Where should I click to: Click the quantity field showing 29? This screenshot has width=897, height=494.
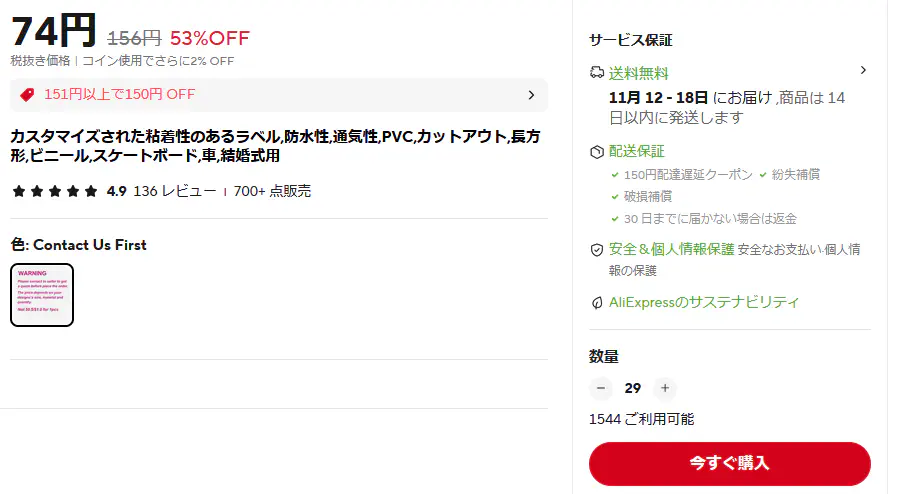tap(632, 388)
